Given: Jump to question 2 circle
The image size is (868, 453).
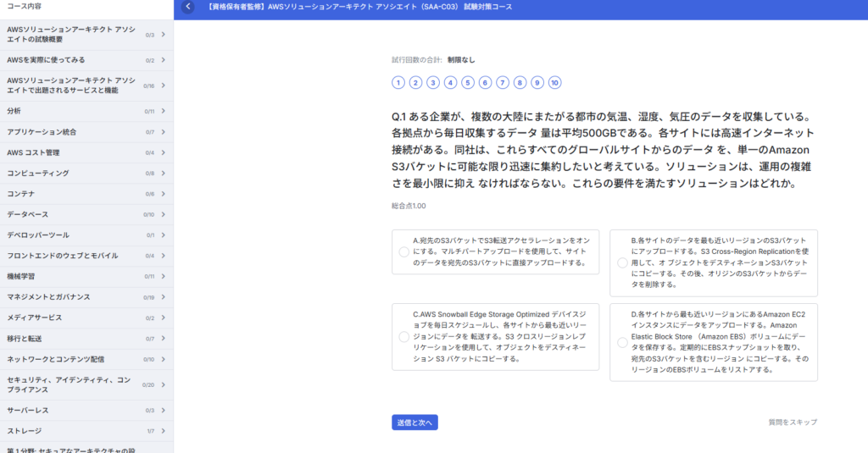Looking at the screenshot, I should point(415,82).
